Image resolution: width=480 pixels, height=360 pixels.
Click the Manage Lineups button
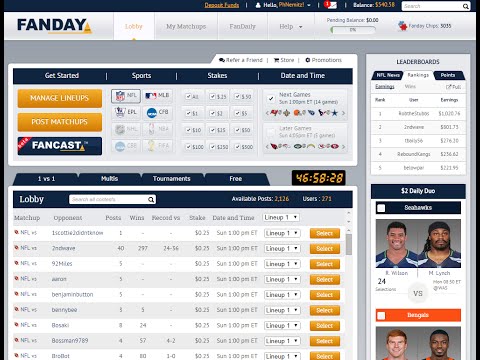[x=60, y=98]
